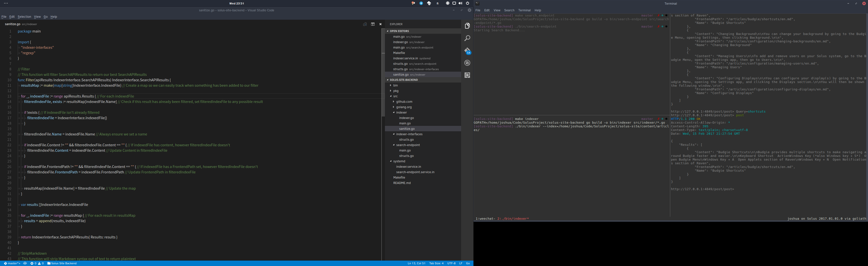868x266 pixels.
Task: Open the three-dots menu at the panel's left
Action: [x=6, y=3]
